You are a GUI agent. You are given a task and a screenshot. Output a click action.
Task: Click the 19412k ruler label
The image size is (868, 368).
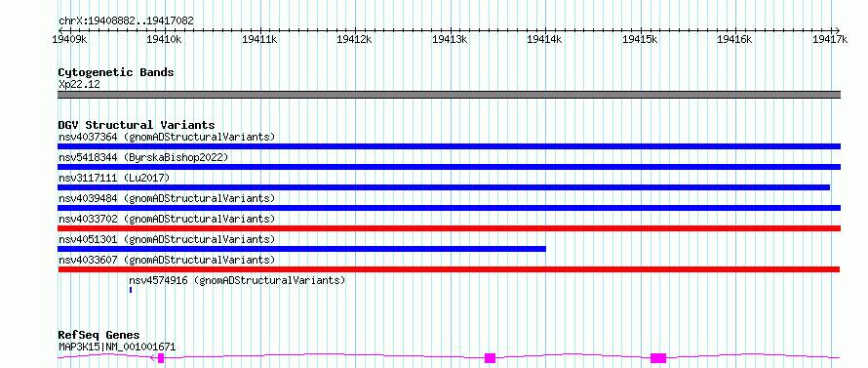pyautogui.click(x=354, y=39)
